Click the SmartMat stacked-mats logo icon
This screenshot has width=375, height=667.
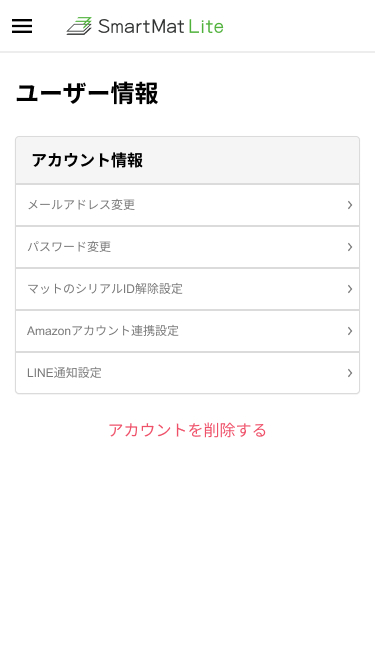point(80,26)
